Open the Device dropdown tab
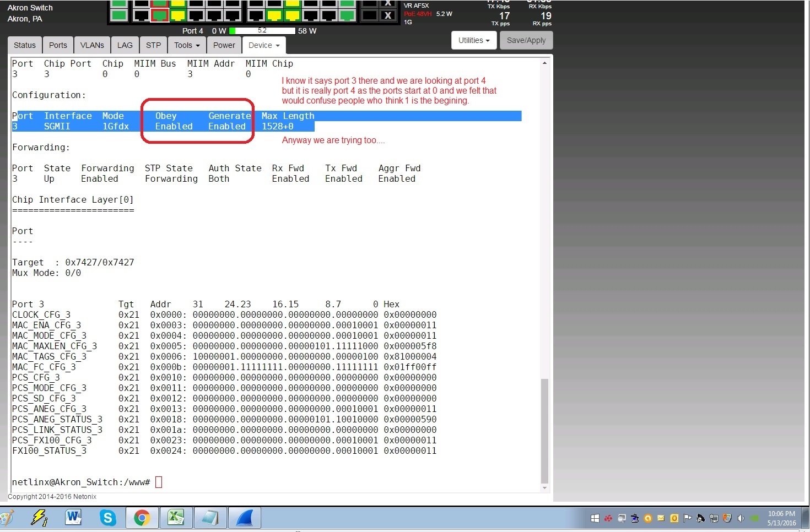Viewport: 810px width, 532px height. point(264,45)
